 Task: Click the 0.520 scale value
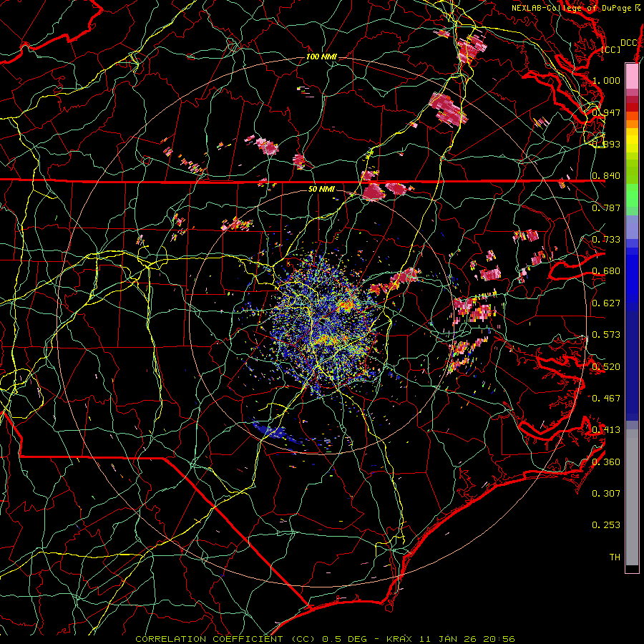606,366
